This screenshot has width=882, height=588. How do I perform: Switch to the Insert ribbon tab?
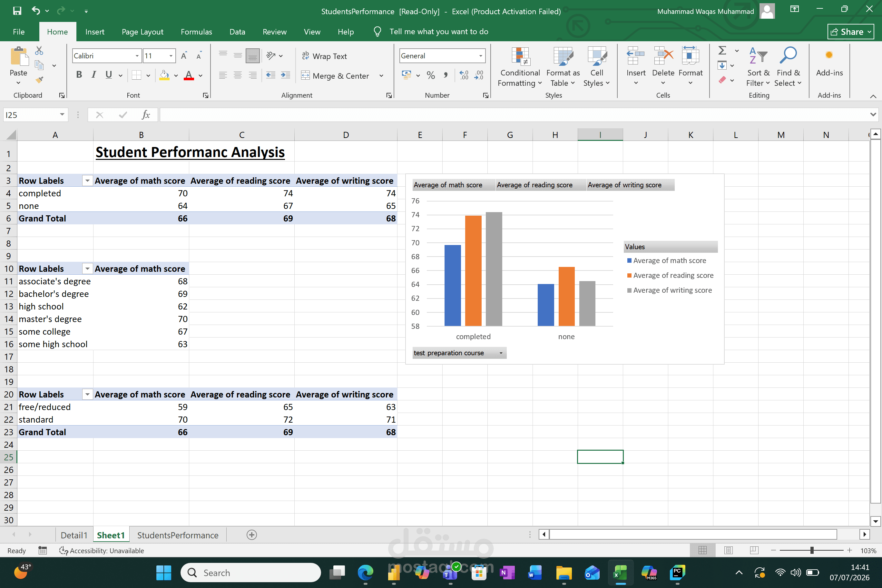pyautogui.click(x=95, y=32)
